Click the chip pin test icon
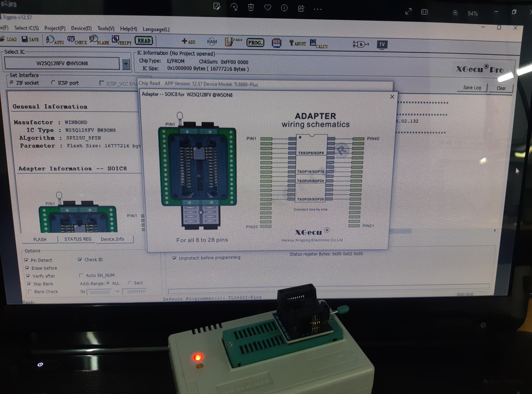532x394 pixels. tap(276, 43)
